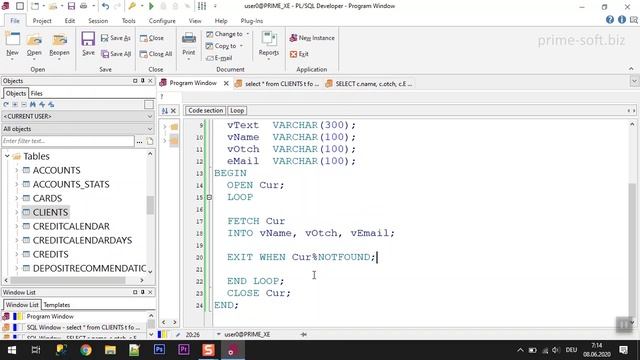640x360 pixels.
Task: Open the Change to dropdown arrow
Action: (247, 34)
